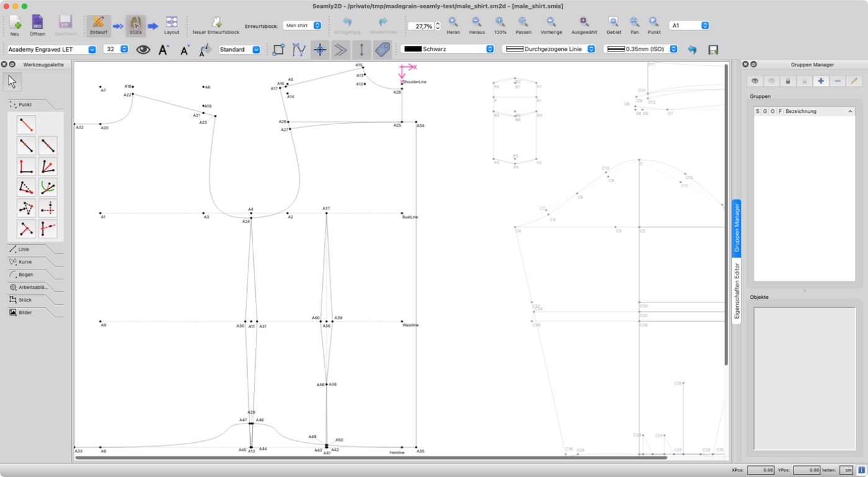The height and width of the screenshot is (477, 868).
Task: Click the Stück mode button
Action: coord(135,25)
